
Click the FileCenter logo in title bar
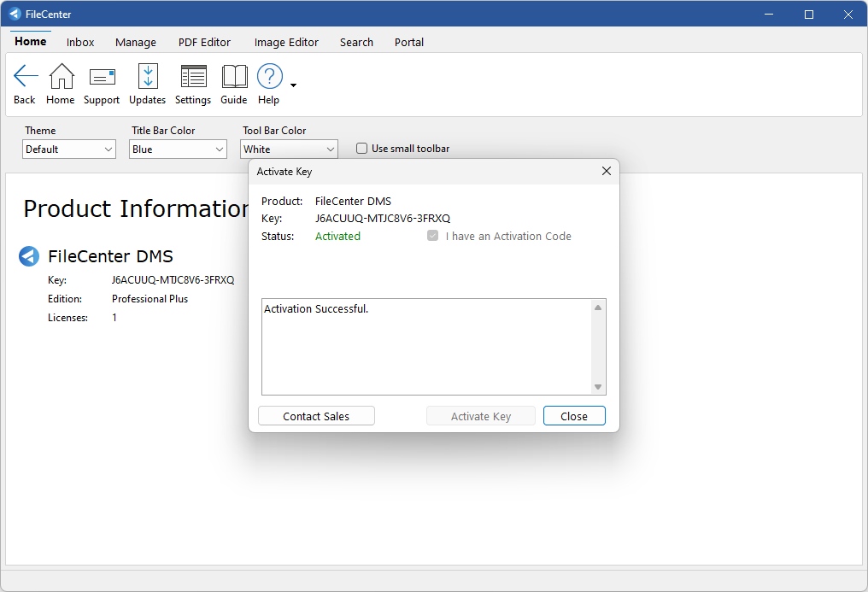click(x=15, y=14)
